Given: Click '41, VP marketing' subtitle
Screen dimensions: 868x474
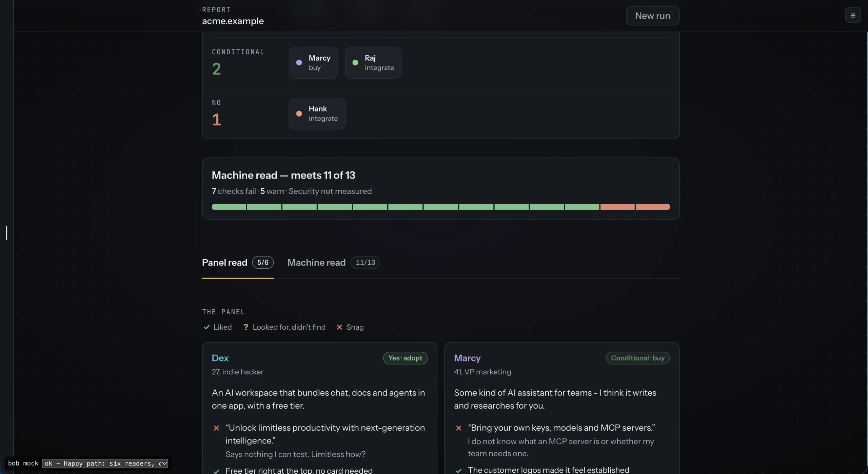Looking at the screenshot, I should click(x=482, y=372).
